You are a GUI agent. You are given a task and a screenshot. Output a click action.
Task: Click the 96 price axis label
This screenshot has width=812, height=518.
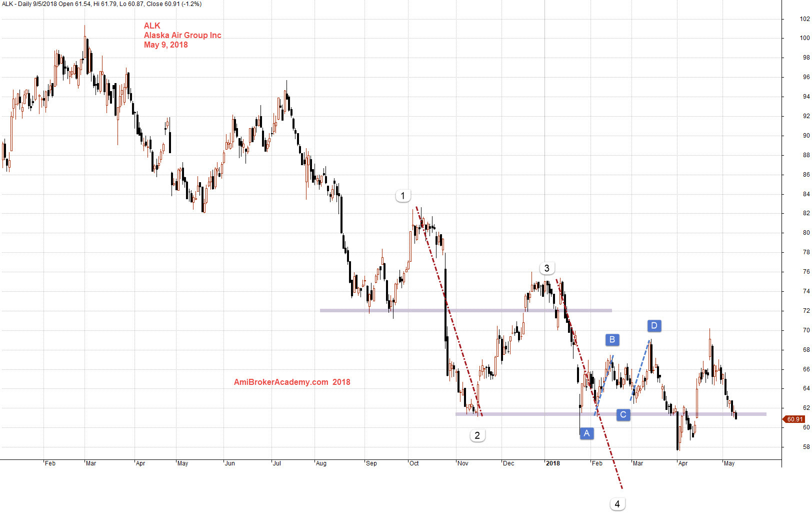coord(806,77)
